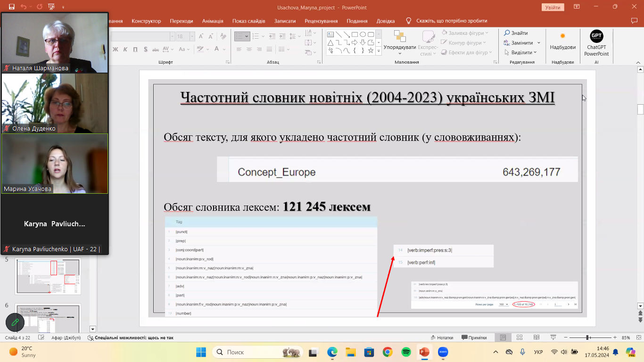This screenshot has width=644, height=362.
Task: Click the decrease font size icon
Action: [210, 36]
